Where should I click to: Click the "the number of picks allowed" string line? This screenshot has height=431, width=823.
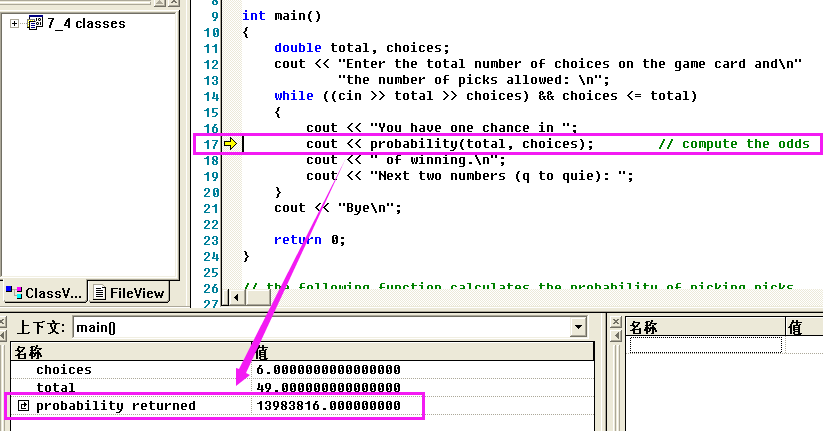pyautogui.click(x=473, y=80)
